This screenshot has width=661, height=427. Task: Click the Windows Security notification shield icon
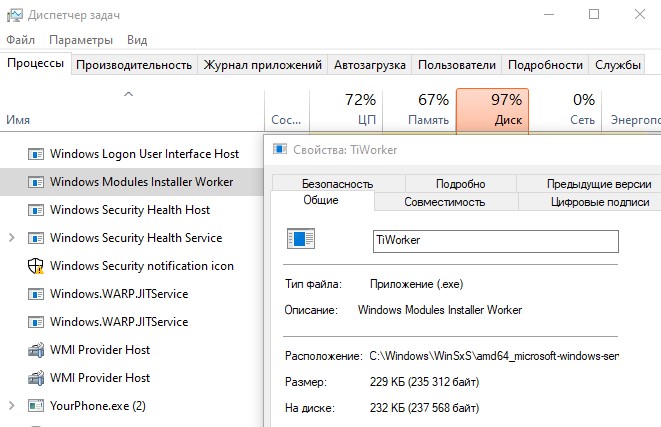tap(36, 266)
